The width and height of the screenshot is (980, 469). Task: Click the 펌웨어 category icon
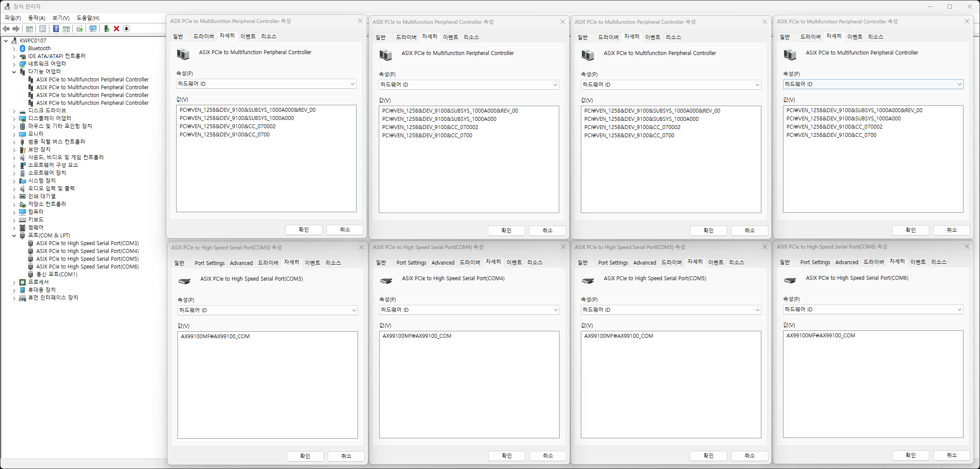23,228
